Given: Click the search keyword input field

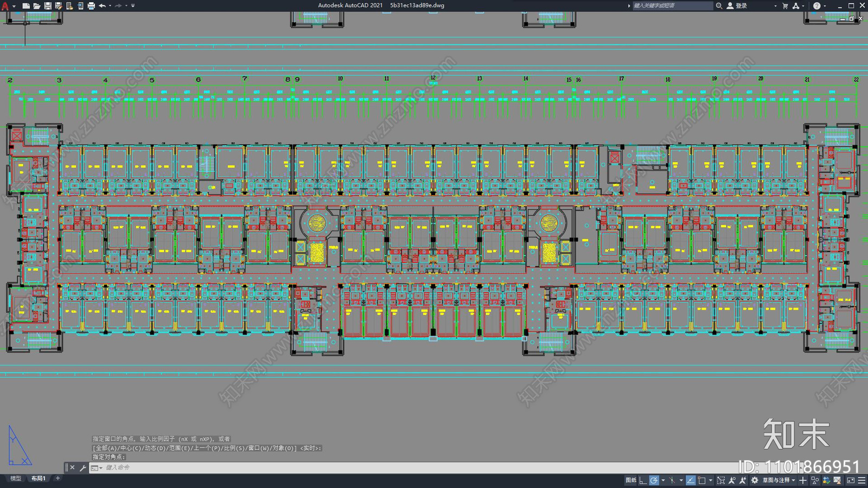Looking at the screenshot, I should point(673,5).
